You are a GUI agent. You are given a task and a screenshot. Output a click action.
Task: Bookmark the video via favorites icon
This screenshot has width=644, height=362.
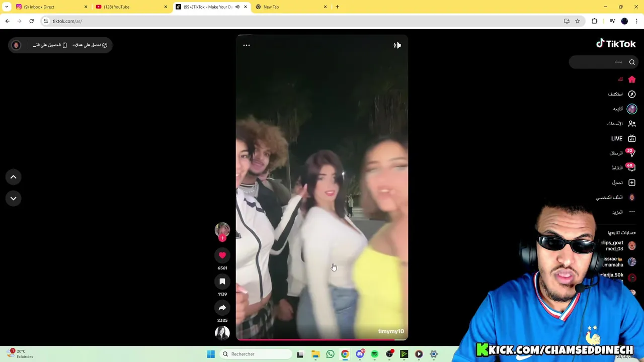click(x=222, y=282)
